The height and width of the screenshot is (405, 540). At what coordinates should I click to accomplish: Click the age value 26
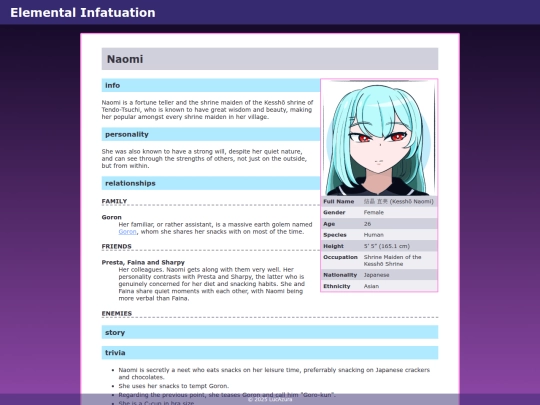click(367, 224)
